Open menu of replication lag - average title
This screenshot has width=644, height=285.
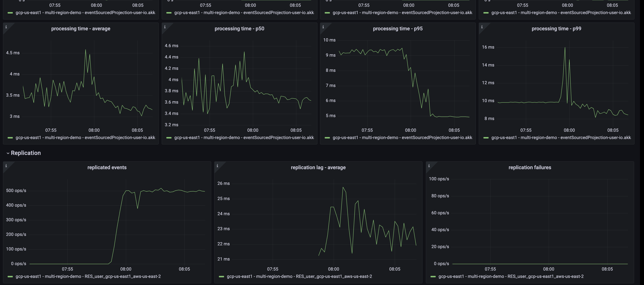point(318,167)
